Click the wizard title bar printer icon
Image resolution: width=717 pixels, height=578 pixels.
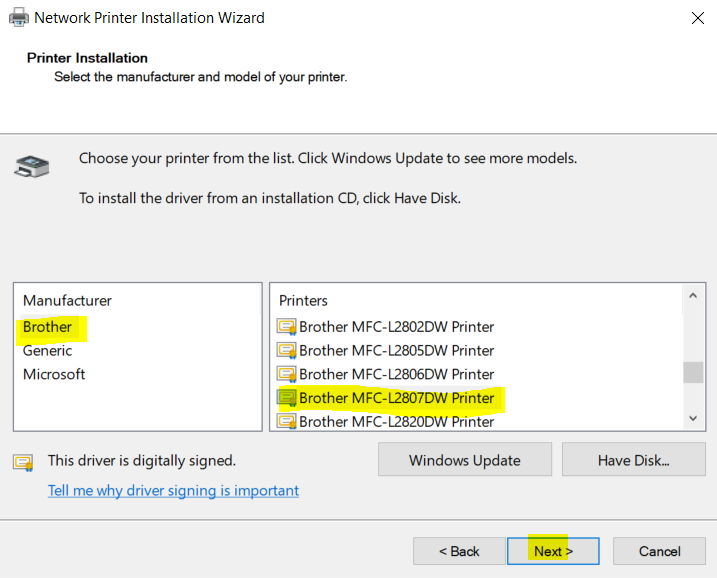[19, 18]
